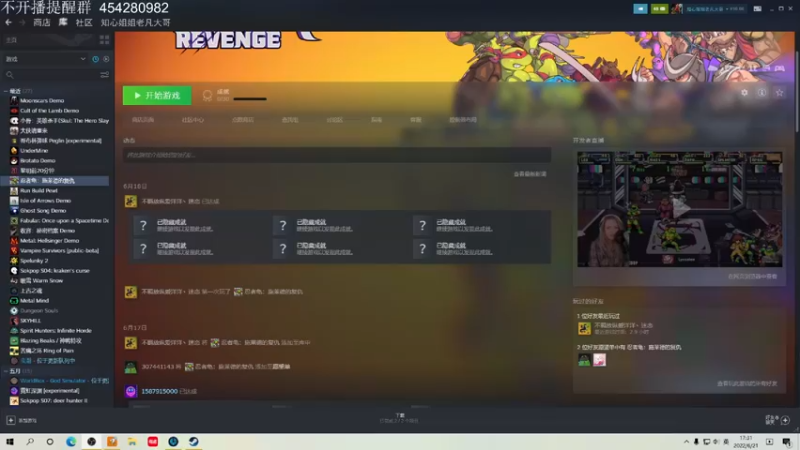Click the magnifier icon in library search
The height and width of the screenshot is (450, 800).
point(9,75)
